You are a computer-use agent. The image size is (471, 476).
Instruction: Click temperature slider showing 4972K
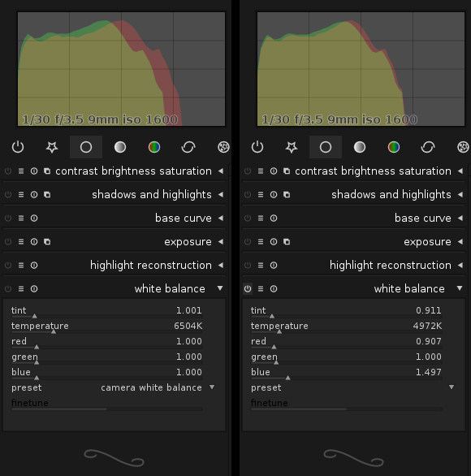click(x=346, y=327)
